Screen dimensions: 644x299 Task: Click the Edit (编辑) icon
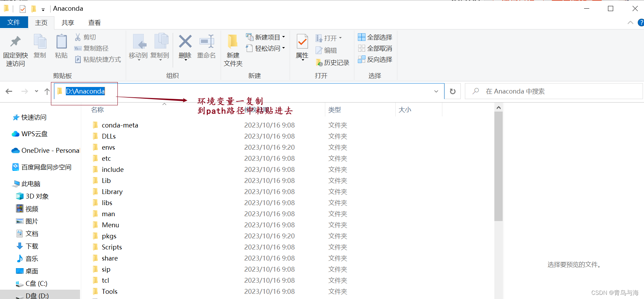[x=319, y=51]
